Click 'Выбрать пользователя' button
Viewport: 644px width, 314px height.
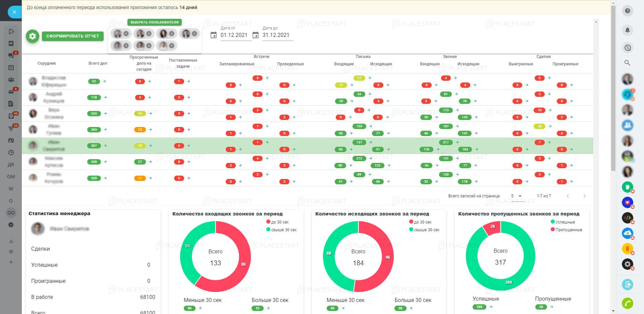(154, 22)
